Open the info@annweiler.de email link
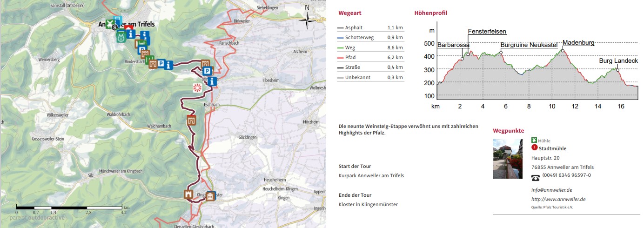 (x=551, y=190)
